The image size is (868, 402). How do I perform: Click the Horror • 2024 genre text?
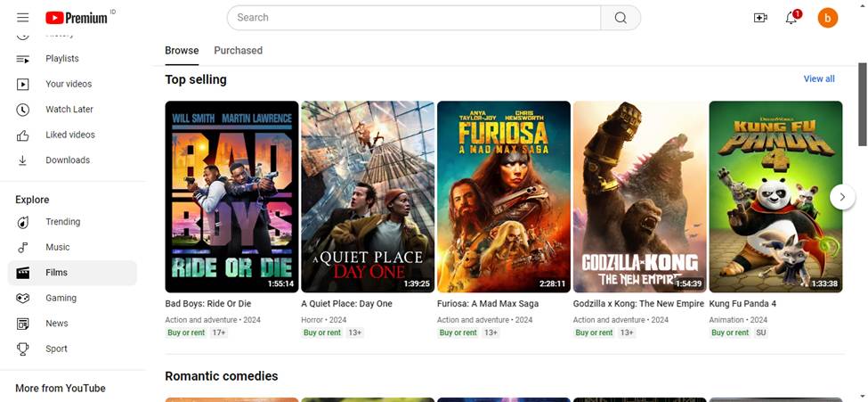pos(324,320)
